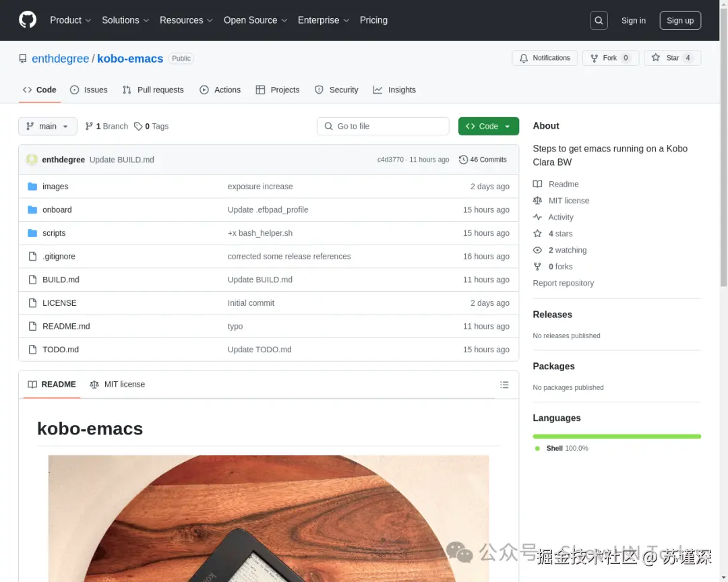Select the Code repository tab
Viewport: 728px width, 582px height.
click(x=40, y=90)
